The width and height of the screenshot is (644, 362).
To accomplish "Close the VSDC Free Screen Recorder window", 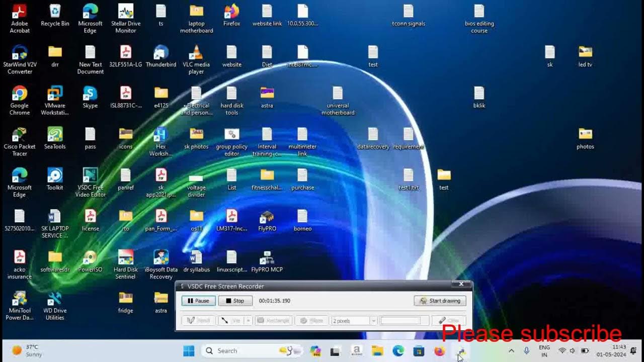I will 461,284.
